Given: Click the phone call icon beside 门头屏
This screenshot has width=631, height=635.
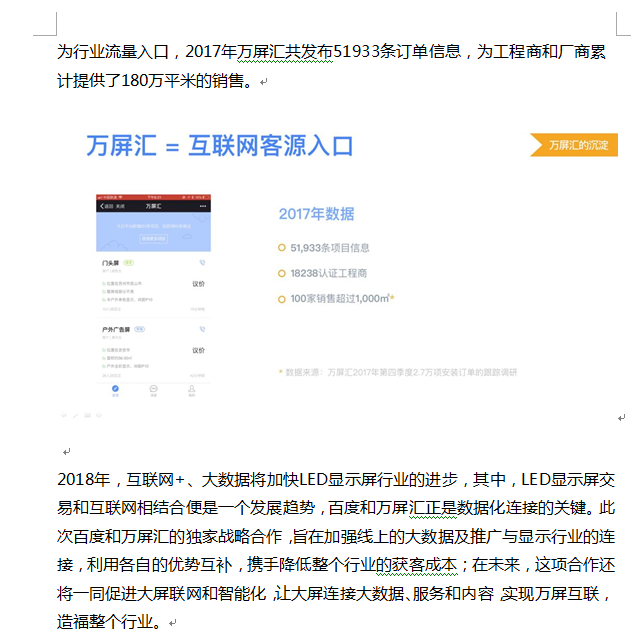Looking at the screenshot, I should (x=203, y=263).
